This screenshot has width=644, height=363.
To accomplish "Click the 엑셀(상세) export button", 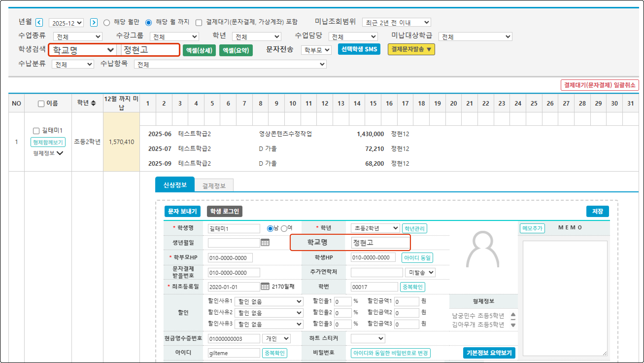I will point(199,50).
